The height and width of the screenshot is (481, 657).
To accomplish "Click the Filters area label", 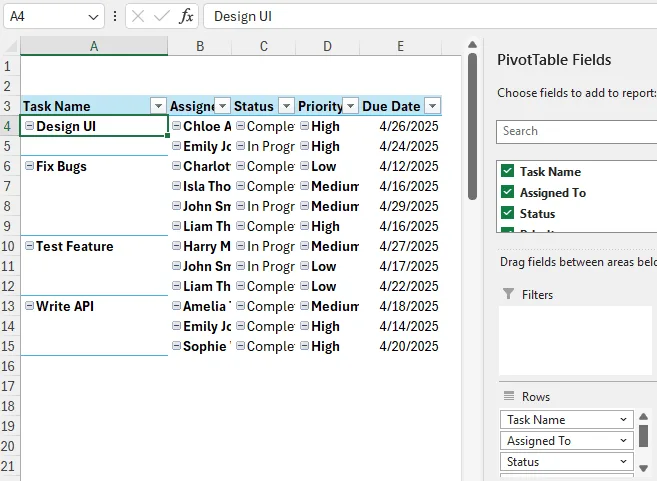I will pos(538,295).
